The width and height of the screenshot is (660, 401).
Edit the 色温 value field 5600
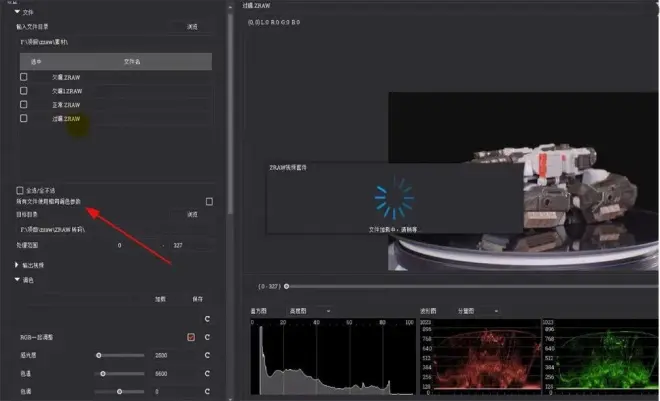pyautogui.click(x=173, y=374)
